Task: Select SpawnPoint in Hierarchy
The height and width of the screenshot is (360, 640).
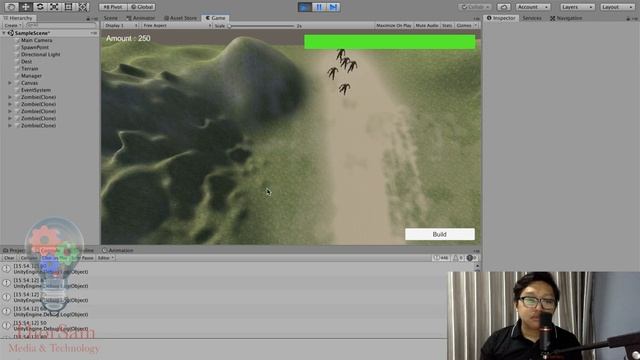Action: pos(35,47)
